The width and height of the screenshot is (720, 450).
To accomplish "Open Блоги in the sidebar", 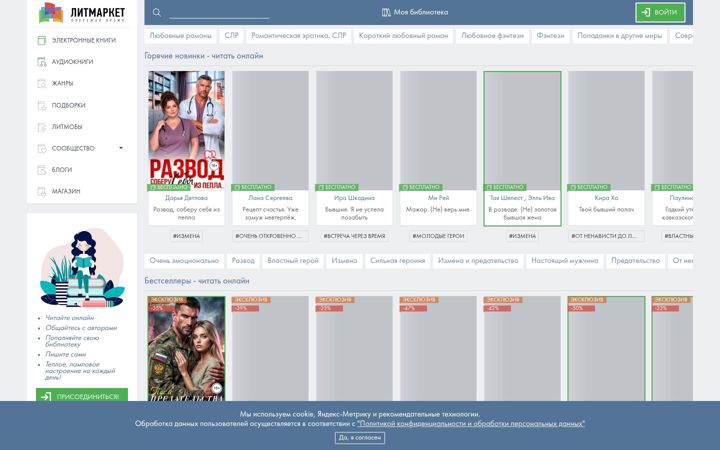I will pyautogui.click(x=62, y=170).
